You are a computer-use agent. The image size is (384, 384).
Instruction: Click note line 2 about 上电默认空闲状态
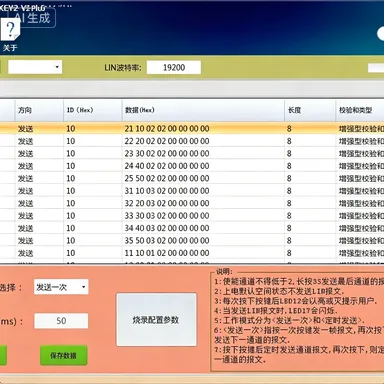click(x=279, y=291)
